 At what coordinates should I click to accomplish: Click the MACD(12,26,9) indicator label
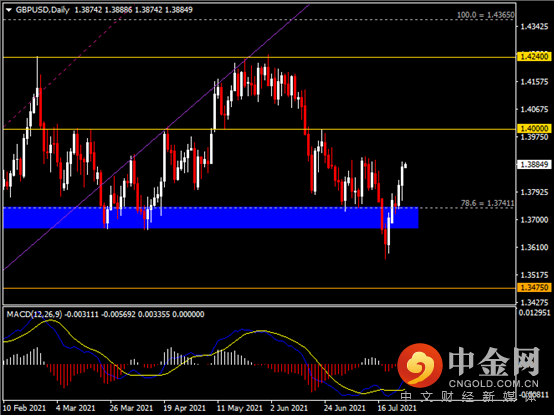pos(34,314)
